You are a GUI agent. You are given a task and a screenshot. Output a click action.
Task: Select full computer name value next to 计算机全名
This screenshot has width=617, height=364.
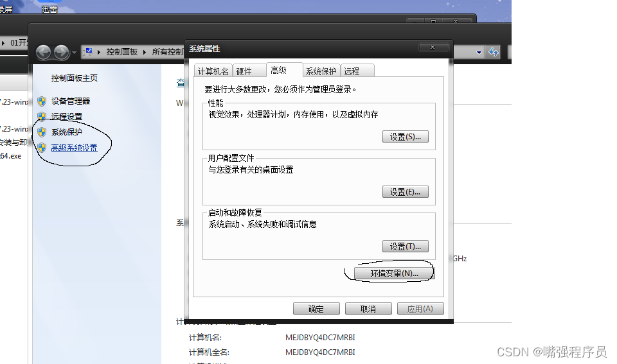click(320, 352)
